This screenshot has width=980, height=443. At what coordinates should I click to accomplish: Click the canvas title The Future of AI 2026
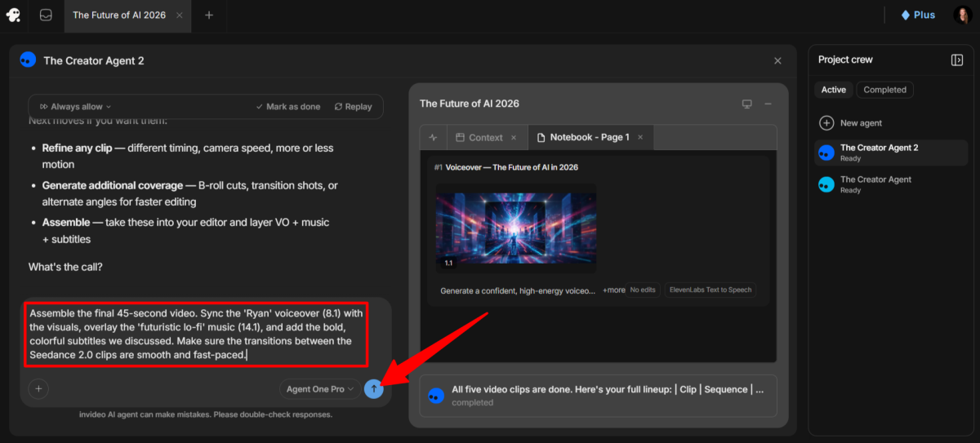[470, 104]
